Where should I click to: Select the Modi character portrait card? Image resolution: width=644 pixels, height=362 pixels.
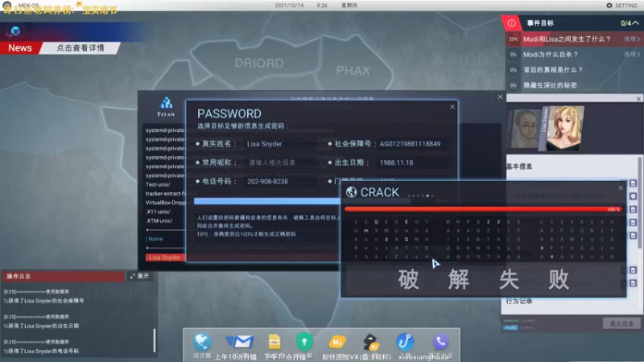(x=524, y=129)
